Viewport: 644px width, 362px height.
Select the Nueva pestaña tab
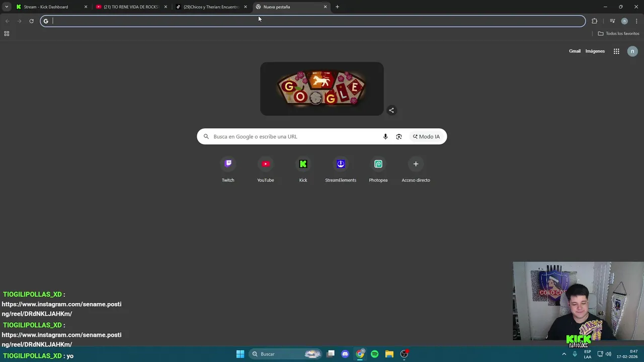292,7
